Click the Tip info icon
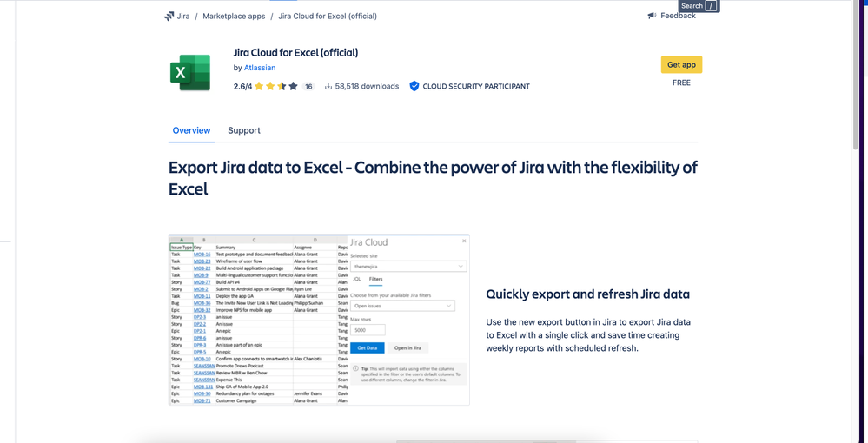868x443 pixels. [355, 368]
